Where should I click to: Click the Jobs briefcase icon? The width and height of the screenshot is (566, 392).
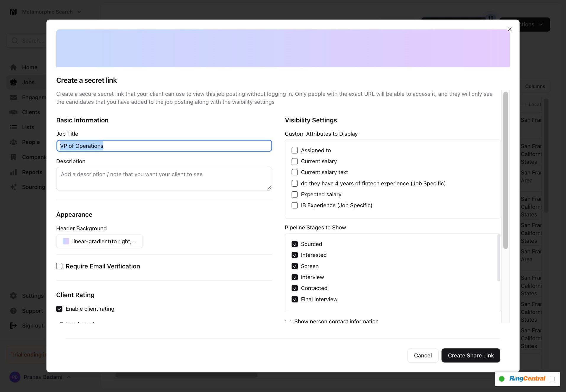(13, 82)
